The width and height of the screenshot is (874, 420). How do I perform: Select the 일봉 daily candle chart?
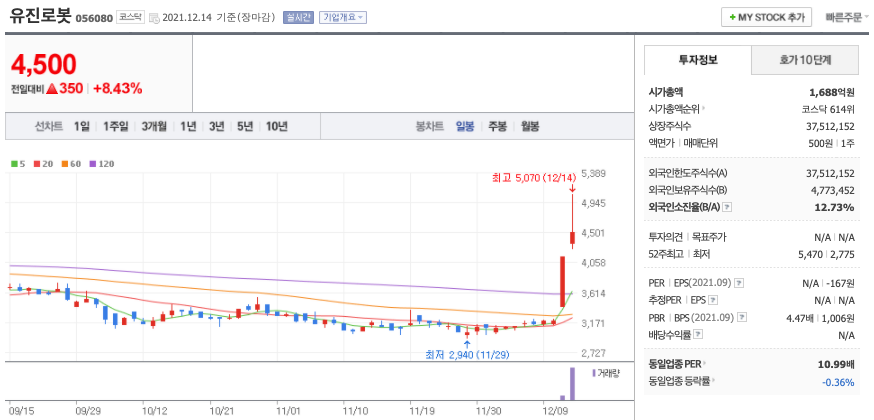(x=465, y=126)
